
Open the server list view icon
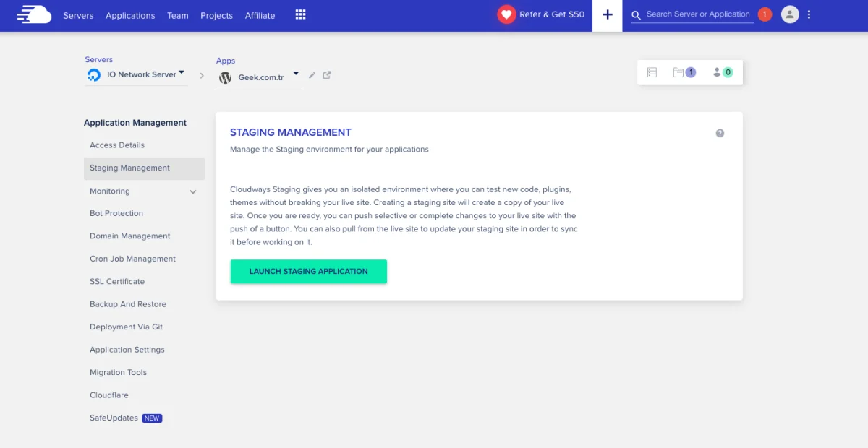click(x=652, y=72)
